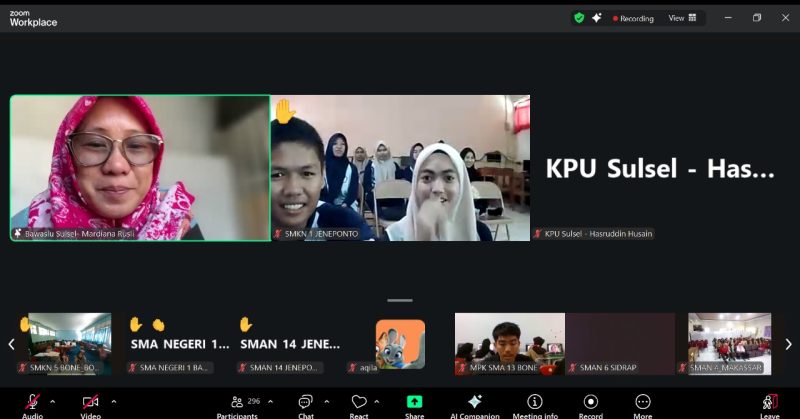Open the Participants panel icon
The image size is (800, 419).
[237, 402]
